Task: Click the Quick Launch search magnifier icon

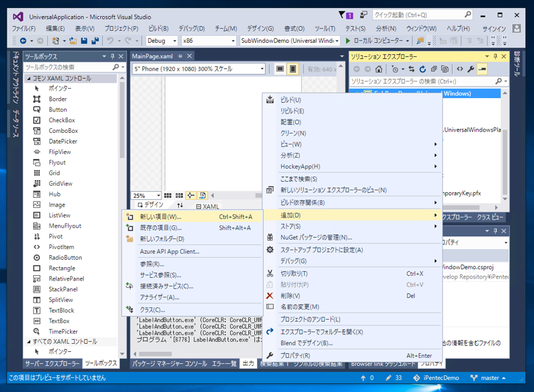Action: point(468,15)
